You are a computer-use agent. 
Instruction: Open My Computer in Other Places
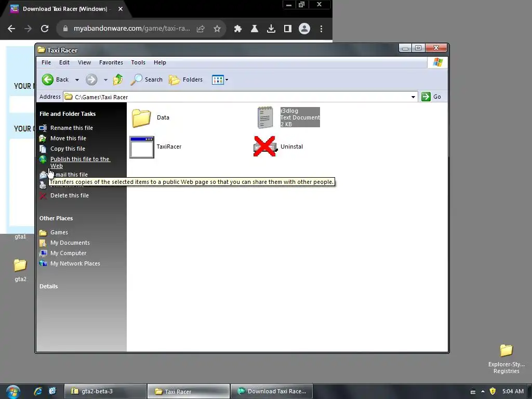pyautogui.click(x=69, y=253)
